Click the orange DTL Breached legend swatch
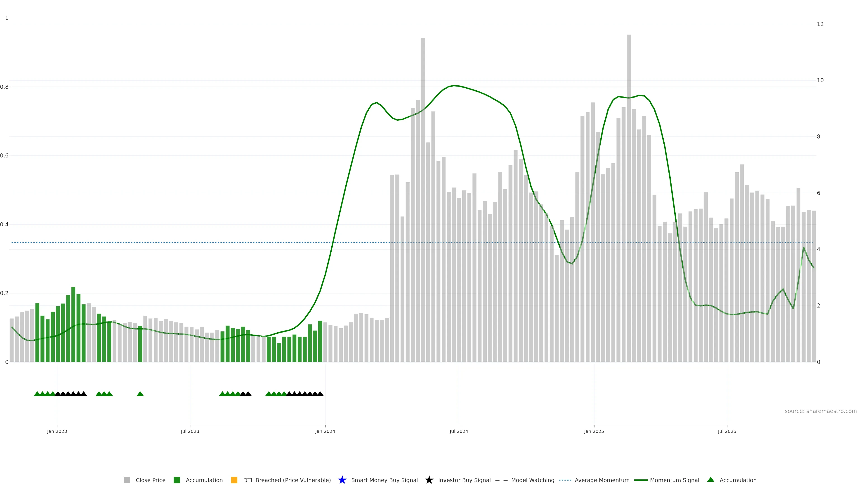The height and width of the screenshot is (488, 868). tap(234, 480)
